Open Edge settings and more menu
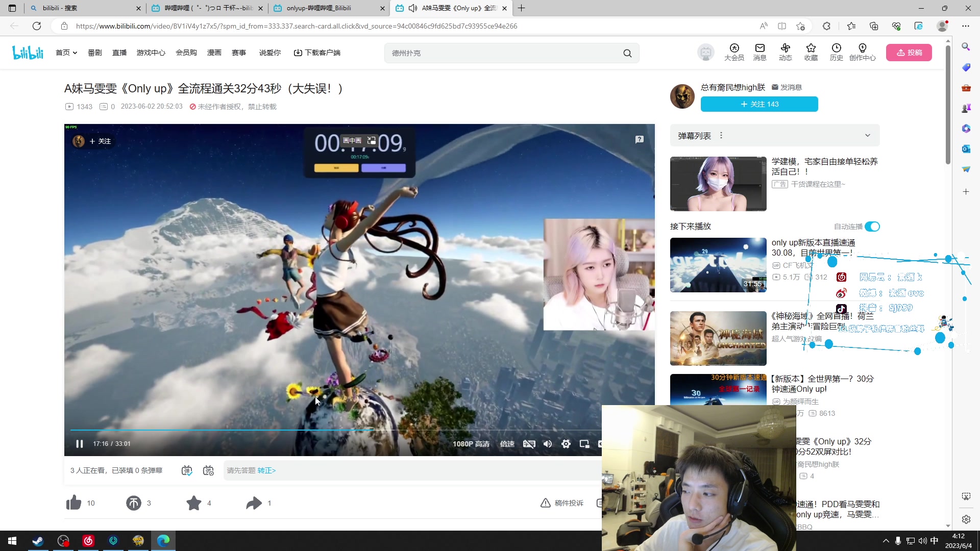Viewport: 980px width, 551px height. coord(966,26)
